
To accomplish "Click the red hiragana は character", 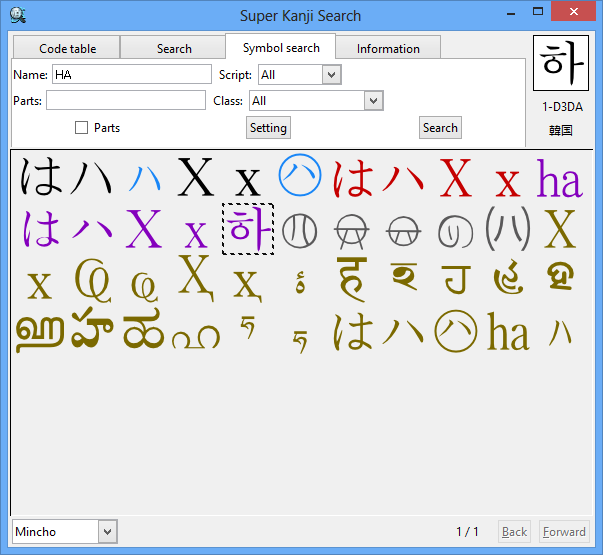I will pyautogui.click(x=352, y=179).
